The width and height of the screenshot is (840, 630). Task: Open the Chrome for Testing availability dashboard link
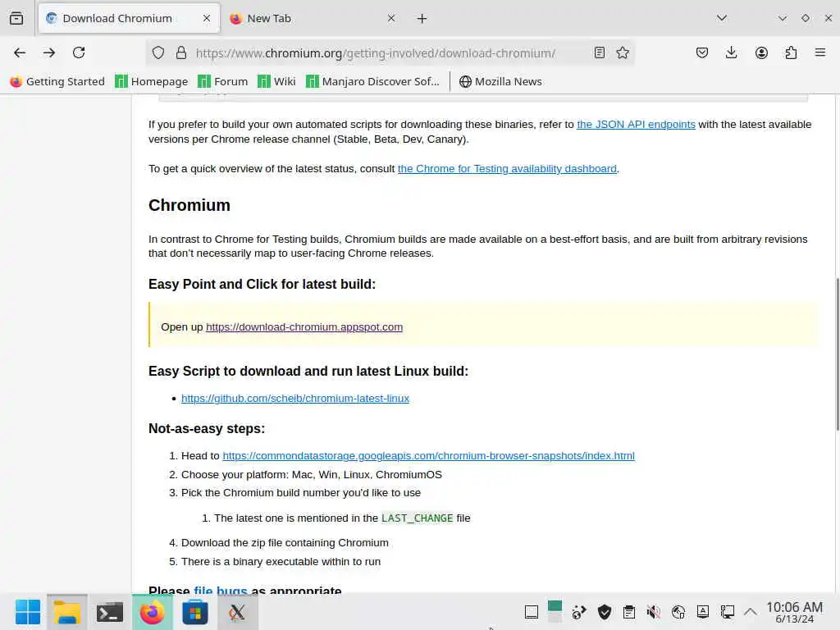coord(507,169)
